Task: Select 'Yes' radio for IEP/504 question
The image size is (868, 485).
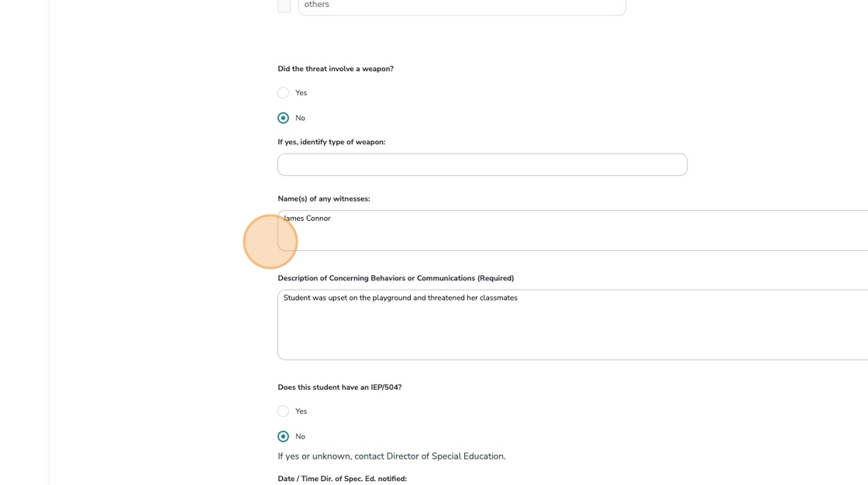Action: click(284, 411)
